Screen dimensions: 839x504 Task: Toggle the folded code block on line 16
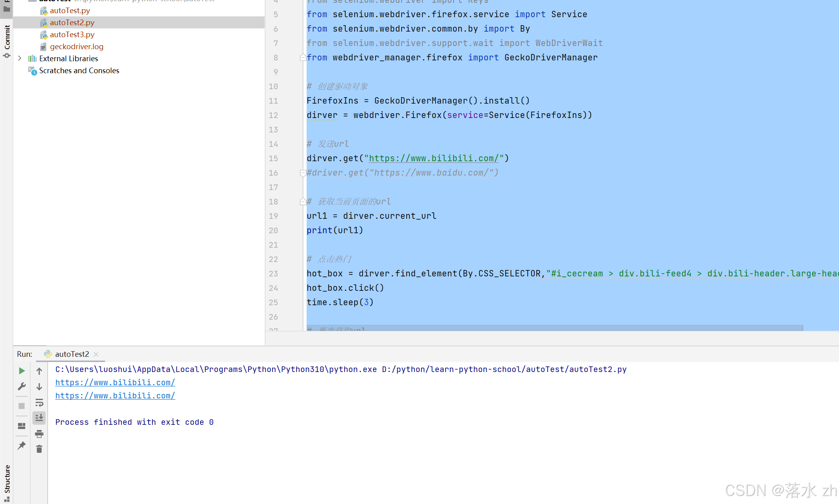click(x=303, y=173)
